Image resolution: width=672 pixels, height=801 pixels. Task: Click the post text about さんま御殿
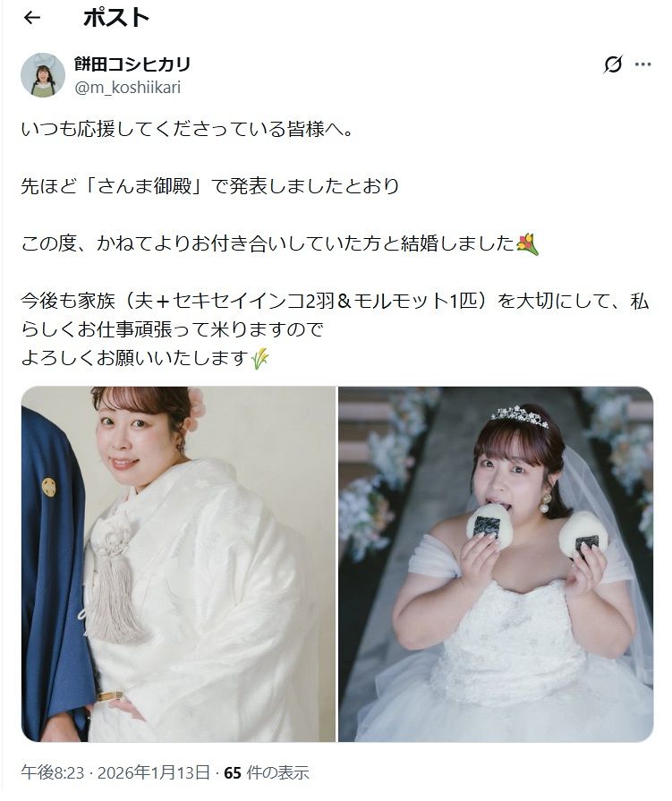(210, 186)
